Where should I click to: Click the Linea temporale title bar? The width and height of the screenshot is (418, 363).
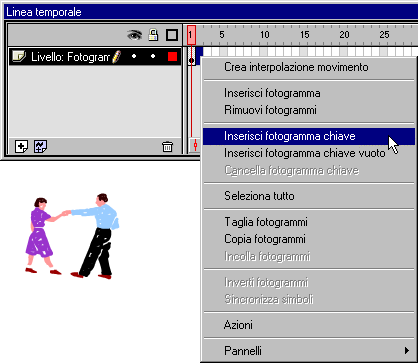coord(211,12)
